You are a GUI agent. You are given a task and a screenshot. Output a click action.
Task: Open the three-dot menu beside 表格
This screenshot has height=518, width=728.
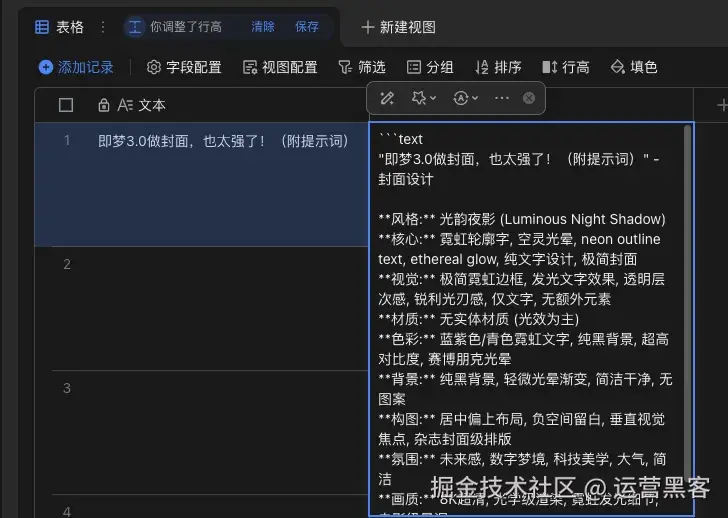(x=103, y=27)
